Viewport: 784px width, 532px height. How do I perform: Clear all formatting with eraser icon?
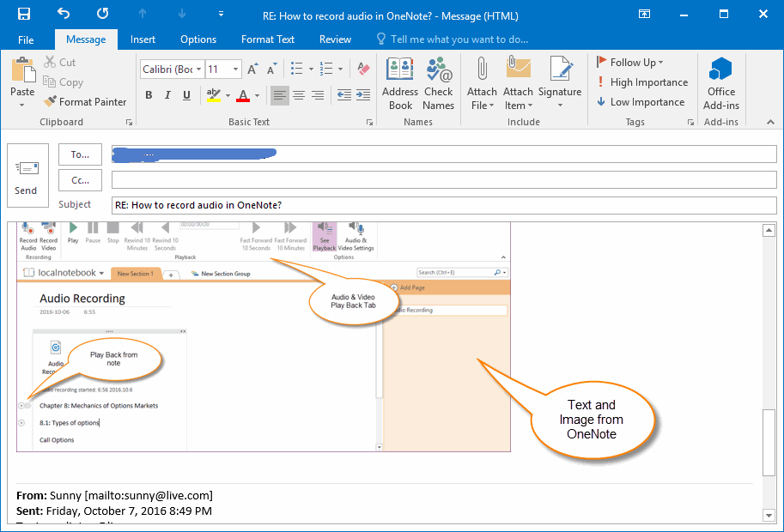363,69
